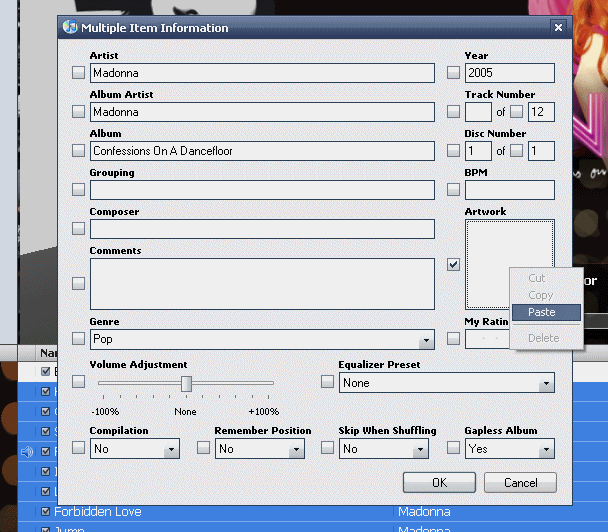
Task: Click the first Disc Number field
Action: (x=478, y=151)
